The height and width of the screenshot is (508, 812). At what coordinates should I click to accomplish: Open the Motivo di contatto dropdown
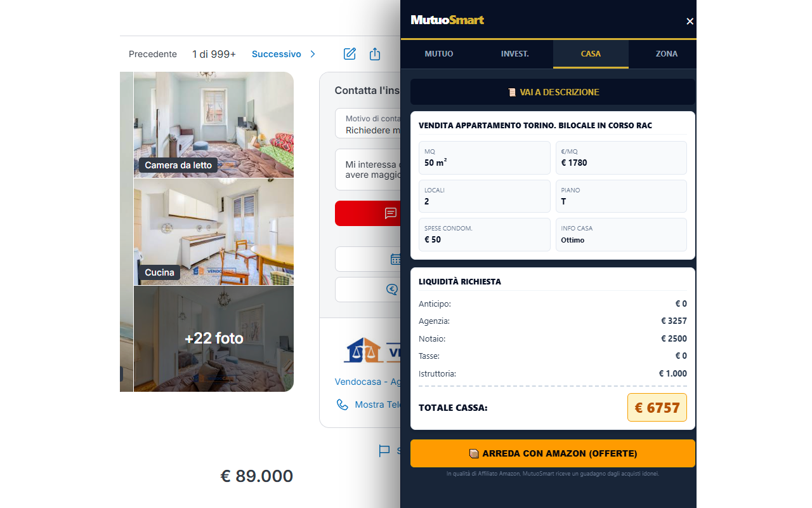[368, 123]
